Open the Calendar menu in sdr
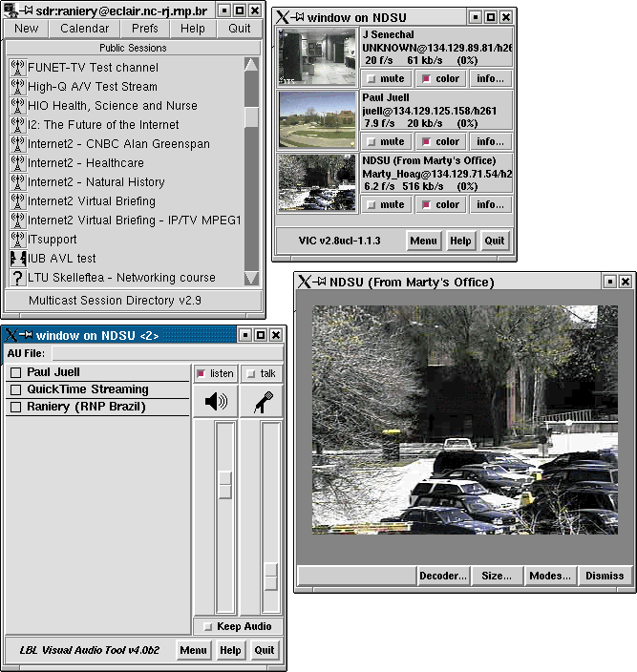 [84, 29]
